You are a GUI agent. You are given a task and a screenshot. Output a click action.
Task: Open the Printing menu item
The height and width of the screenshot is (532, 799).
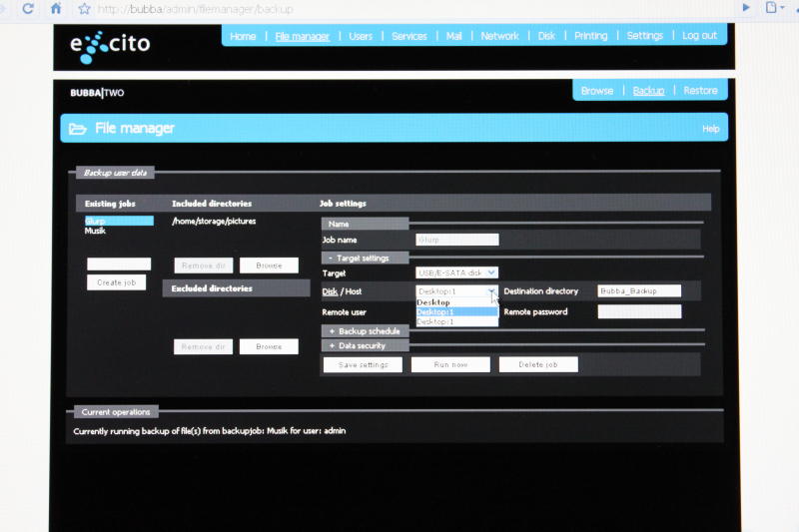[x=590, y=36]
